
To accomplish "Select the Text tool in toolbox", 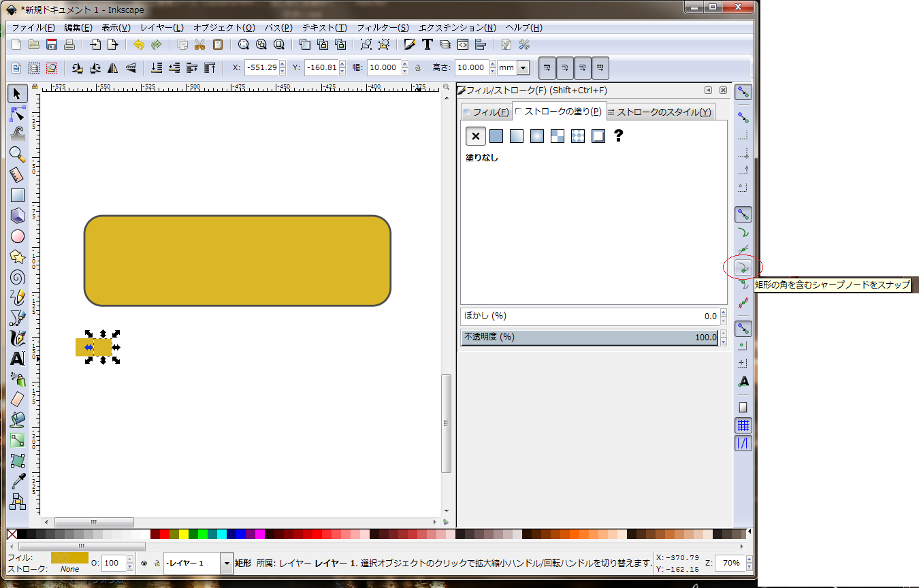I will (18, 359).
